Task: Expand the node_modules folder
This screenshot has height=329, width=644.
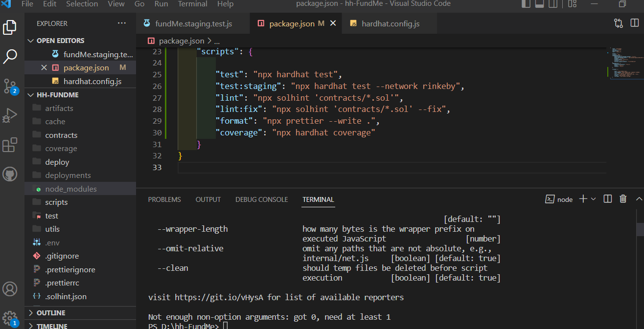Action: tap(80, 189)
